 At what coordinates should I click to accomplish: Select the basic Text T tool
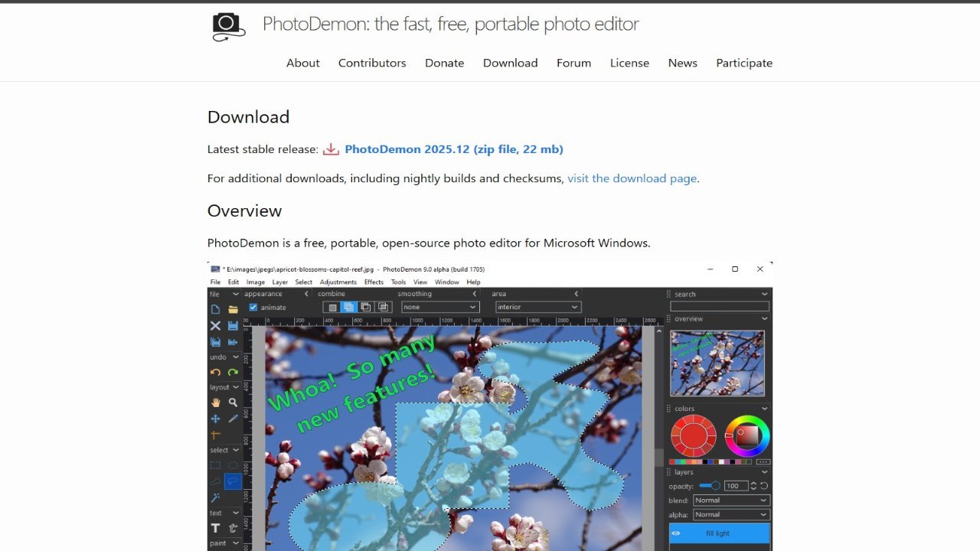tap(215, 528)
